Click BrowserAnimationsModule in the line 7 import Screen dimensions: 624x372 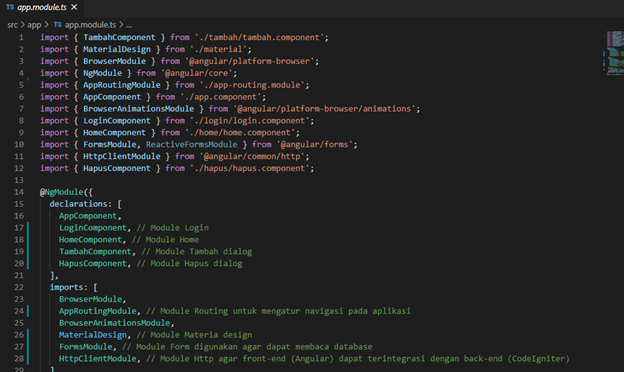[138, 109]
